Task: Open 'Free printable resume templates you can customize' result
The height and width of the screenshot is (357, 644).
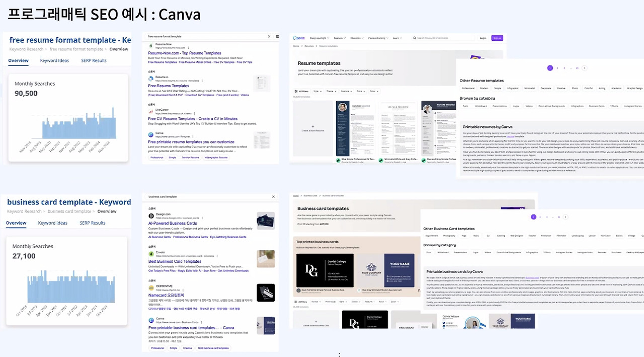Action: (191, 142)
